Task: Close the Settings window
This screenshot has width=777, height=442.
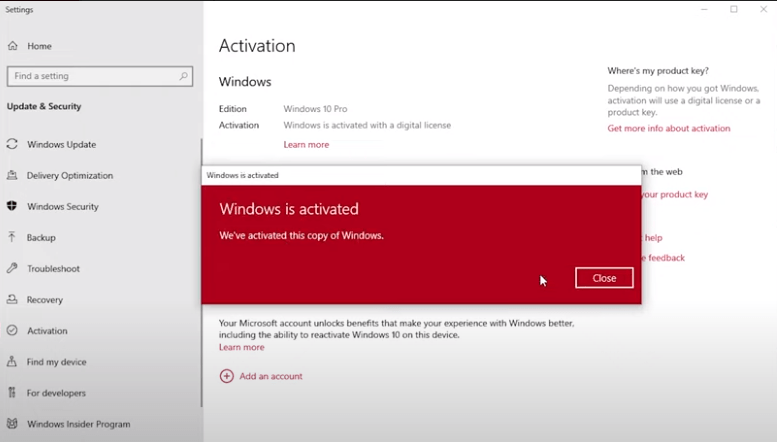Action: click(x=764, y=9)
